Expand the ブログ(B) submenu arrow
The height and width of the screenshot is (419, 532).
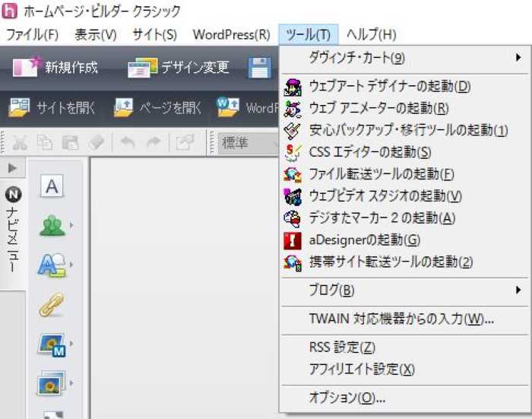click(x=518, y=290)
